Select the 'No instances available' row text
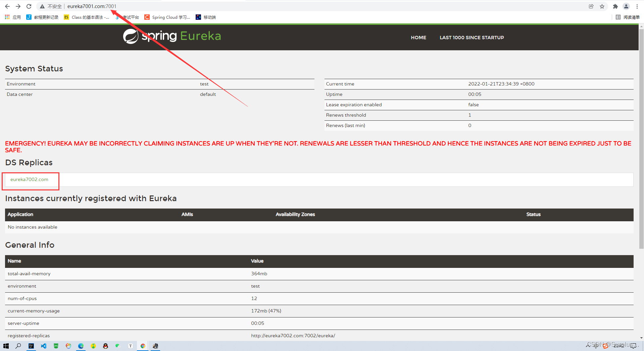The width and height of the screenshot is (644, 351). pos(33,227)
